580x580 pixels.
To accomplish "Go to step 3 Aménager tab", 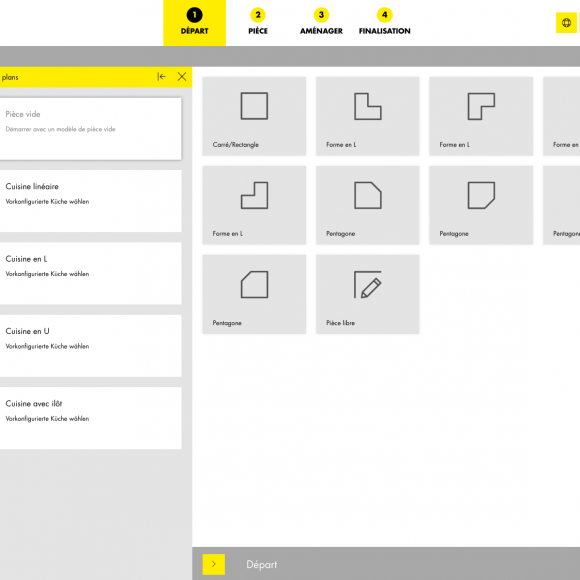I will (x=321, y=23).
